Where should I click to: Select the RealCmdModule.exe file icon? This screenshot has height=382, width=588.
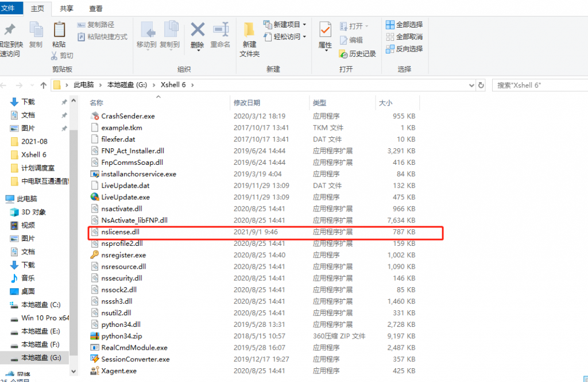point(95,348)
